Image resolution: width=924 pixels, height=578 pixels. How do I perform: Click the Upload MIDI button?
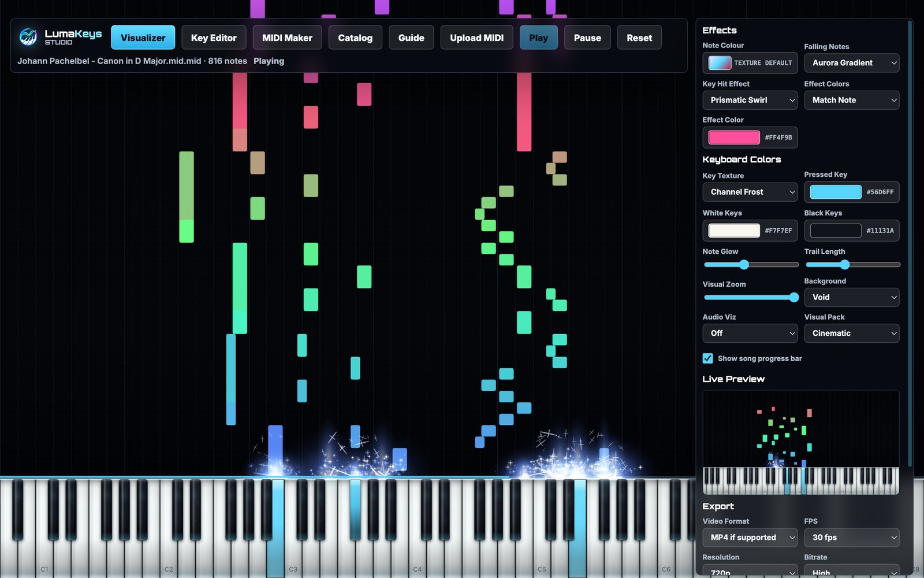476,38
